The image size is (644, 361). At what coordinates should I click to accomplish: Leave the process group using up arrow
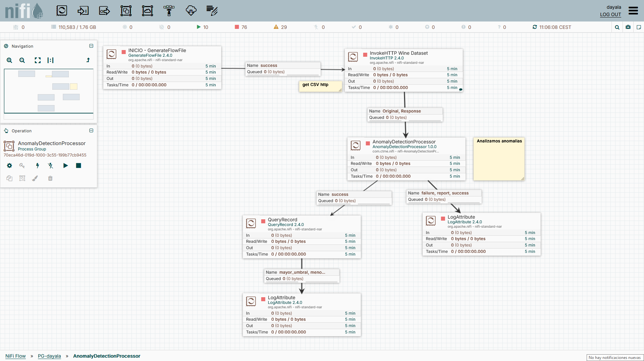pyautogui.click(x=88, y=60)
